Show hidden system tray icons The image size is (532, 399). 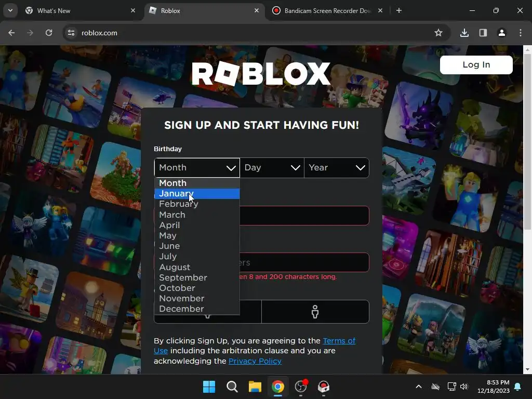coord(419,387)
